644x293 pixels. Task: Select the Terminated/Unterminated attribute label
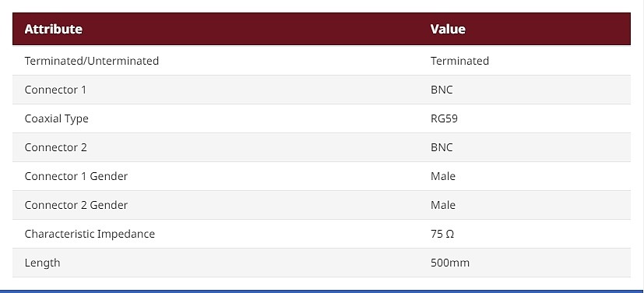pyautogui.click(x=92, y=61)
